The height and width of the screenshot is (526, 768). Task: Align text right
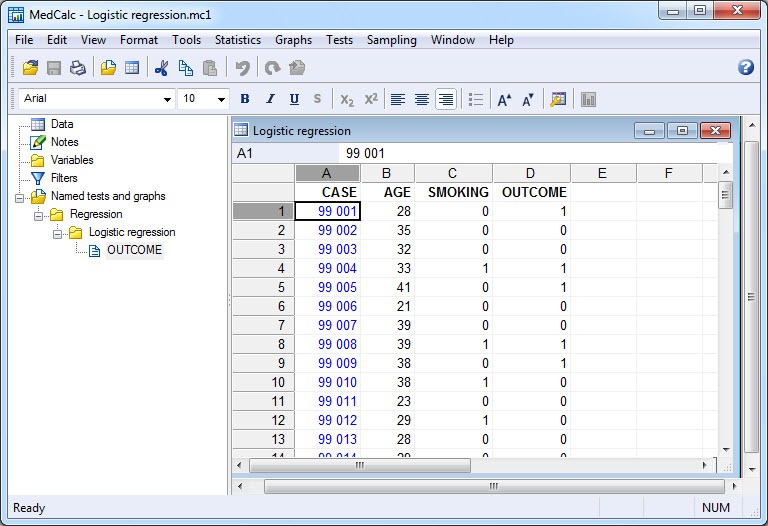[x=446, y=99]
